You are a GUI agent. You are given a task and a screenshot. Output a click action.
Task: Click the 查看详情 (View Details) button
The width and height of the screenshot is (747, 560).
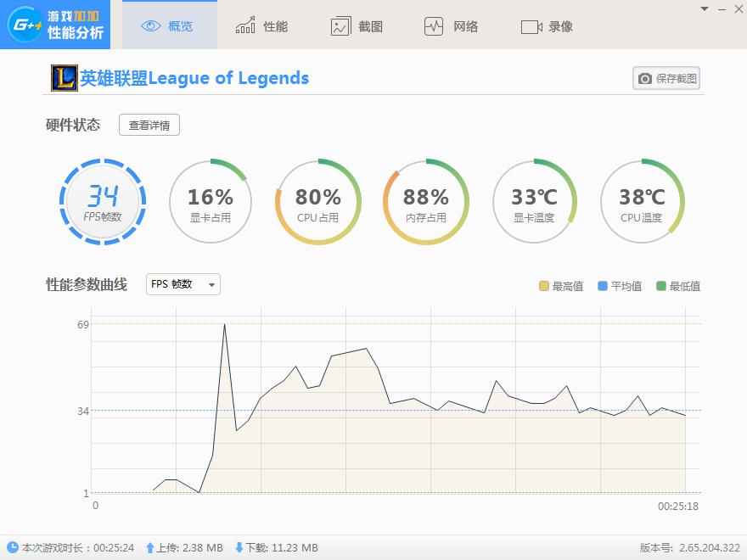149,124
